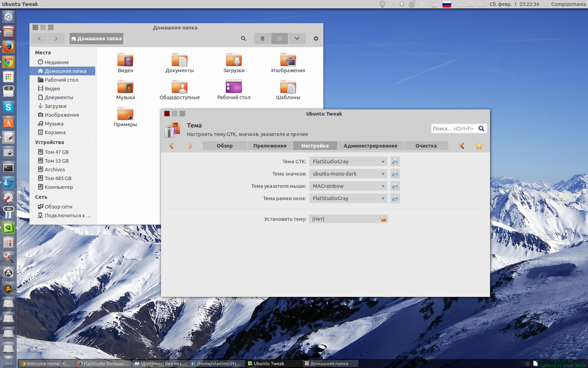Switch file manager to grid view
588x368 pixels.
(x=280, y=39)
